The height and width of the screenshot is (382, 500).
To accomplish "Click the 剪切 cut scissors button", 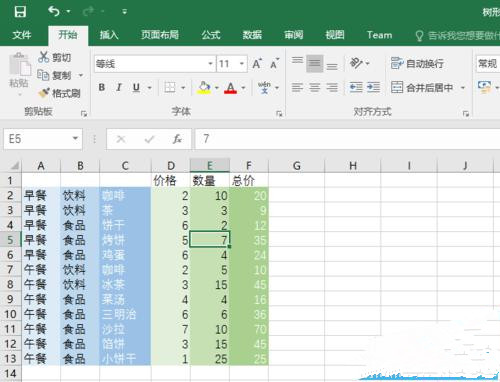I will (54, 57).
